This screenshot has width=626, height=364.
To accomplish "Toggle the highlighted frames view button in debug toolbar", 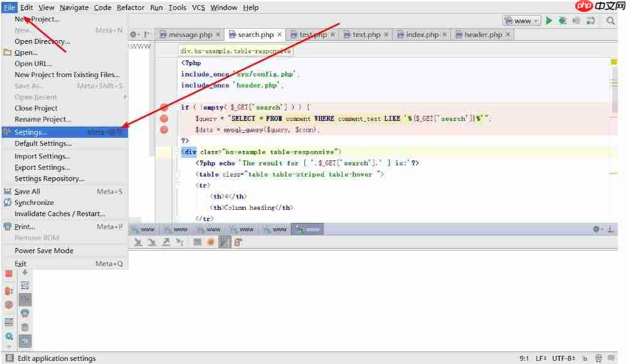I will (x=225, y=242).
